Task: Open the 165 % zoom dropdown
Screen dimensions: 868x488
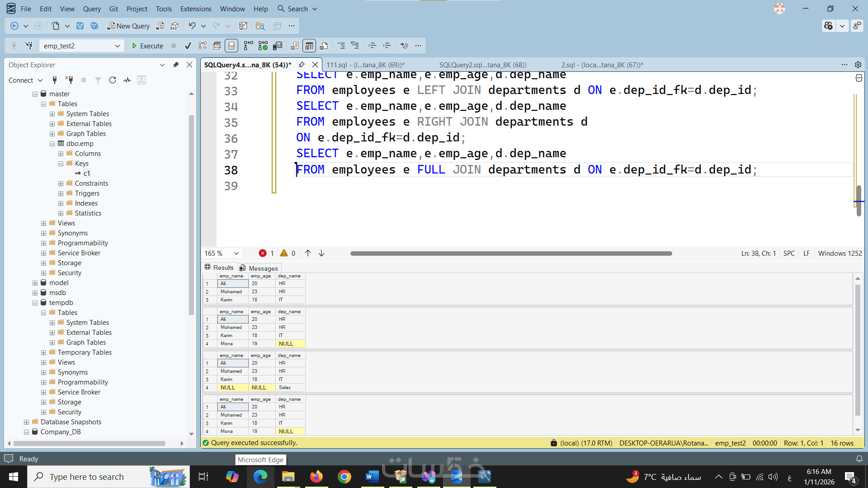Action: pos(236,253)
